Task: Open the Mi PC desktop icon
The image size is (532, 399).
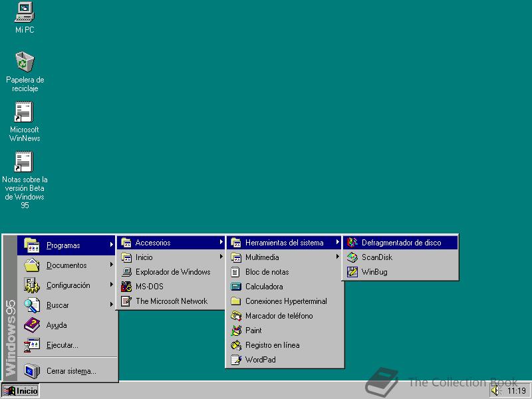Action: pos(25,13)
